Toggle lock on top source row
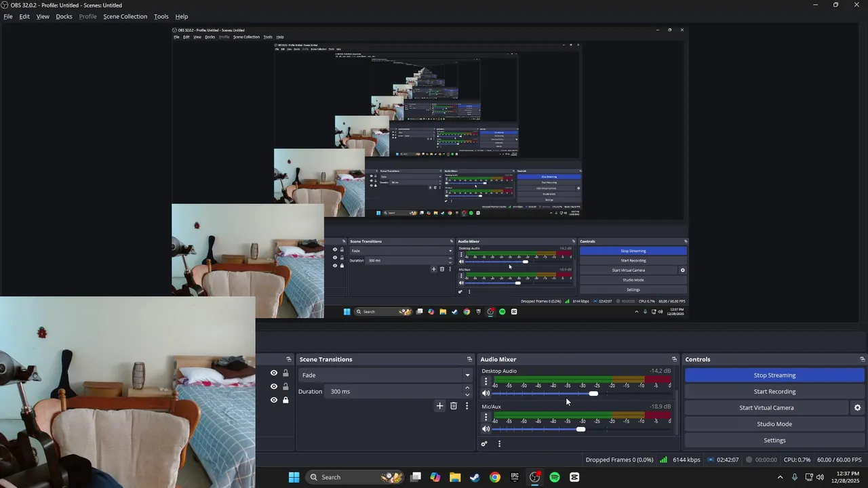 (x=285, y=373)
